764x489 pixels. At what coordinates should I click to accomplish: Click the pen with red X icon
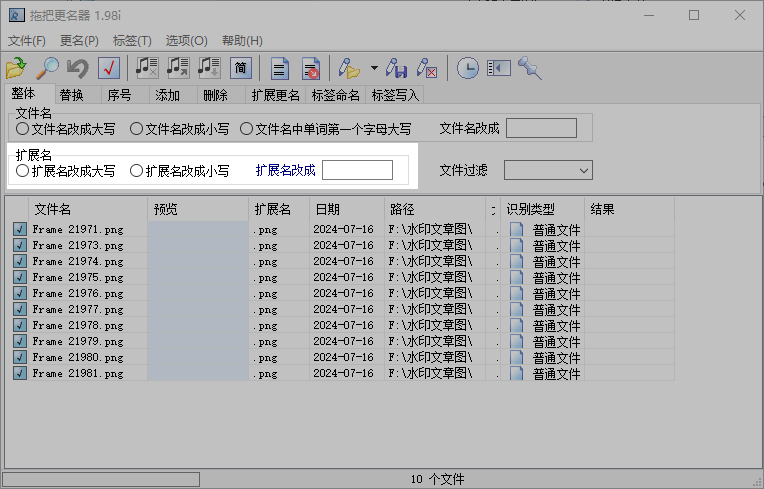coord(427,68)
